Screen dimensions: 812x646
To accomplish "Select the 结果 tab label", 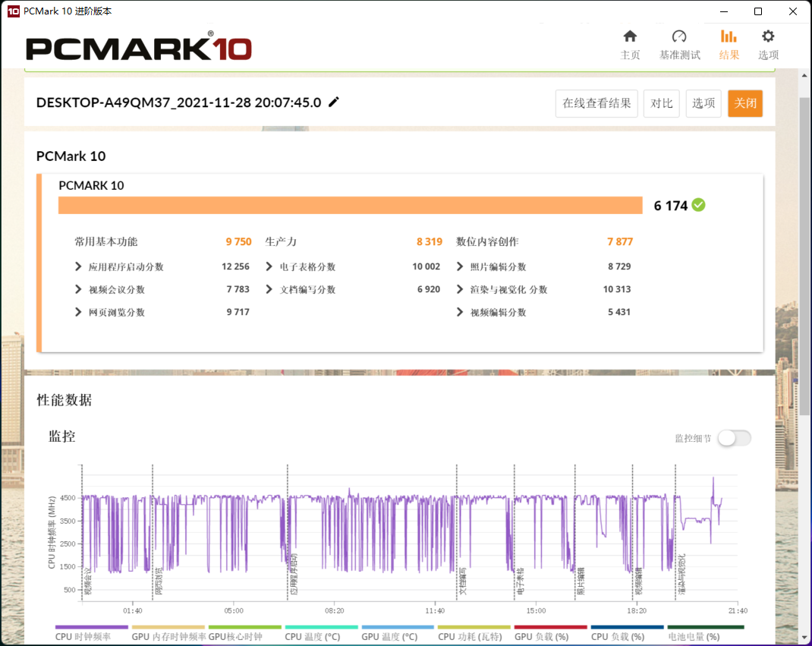I will coord(729,55).
